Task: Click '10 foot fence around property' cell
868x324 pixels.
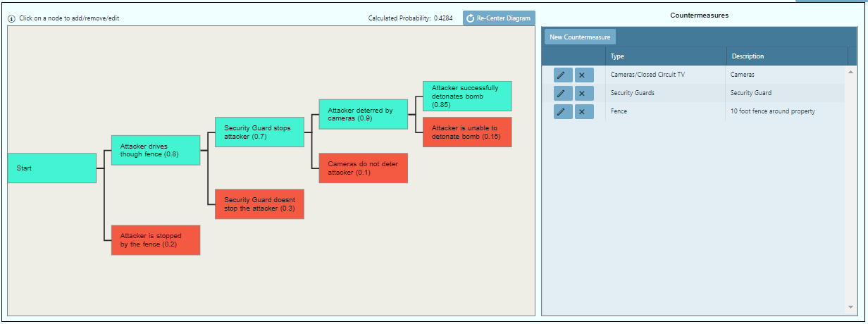Action: point(786,111)
